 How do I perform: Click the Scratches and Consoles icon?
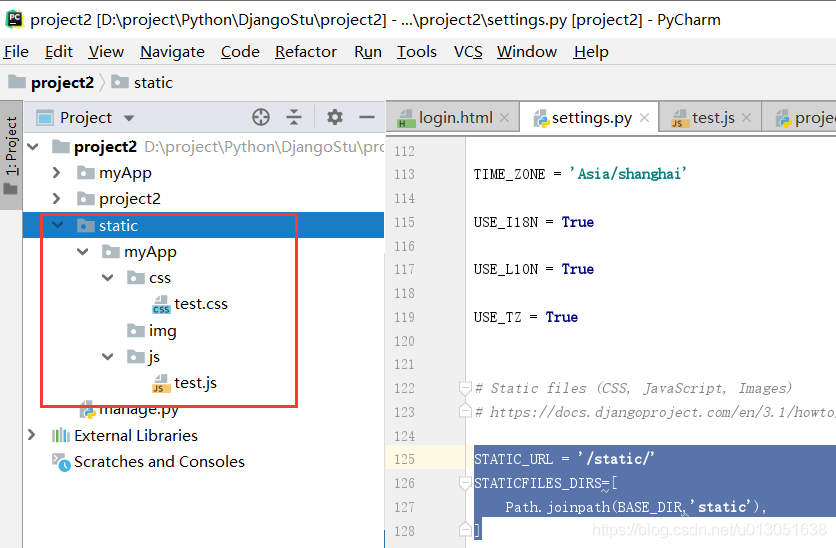[61, 462]
